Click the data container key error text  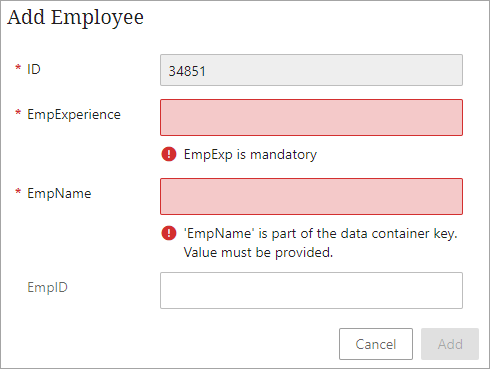tap(320, 233)
